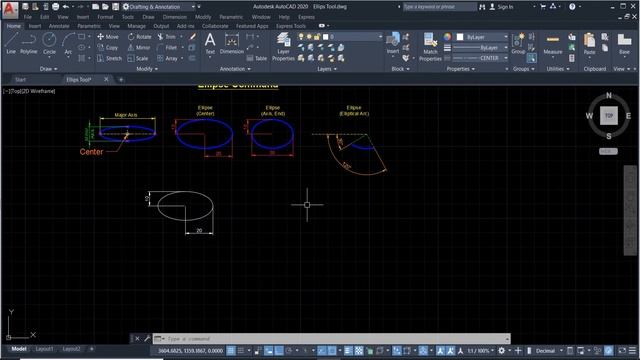Click the Model tab
Viewport: 640px width, 360px height.
(x=19, y=349)
